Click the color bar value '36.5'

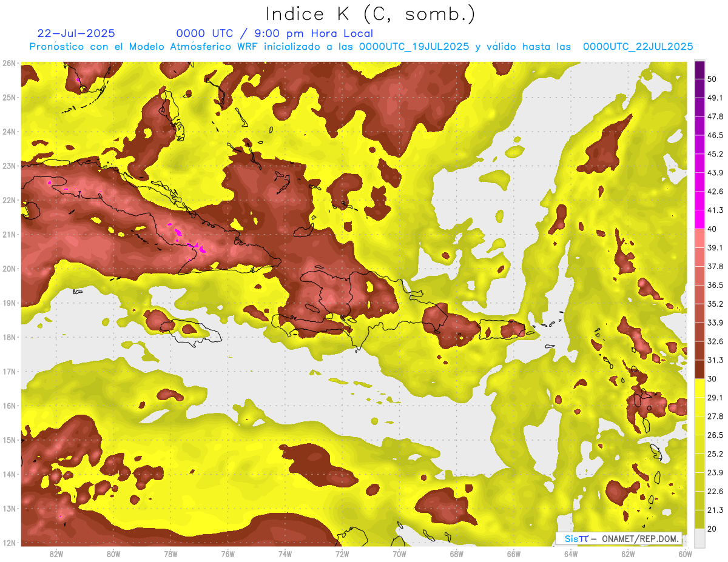coord(715,286)
